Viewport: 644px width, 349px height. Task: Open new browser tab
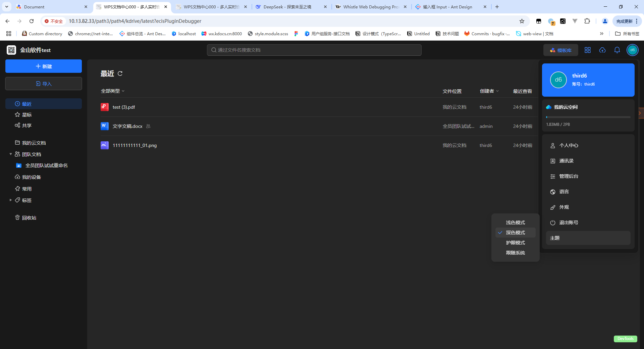(497, 7)
